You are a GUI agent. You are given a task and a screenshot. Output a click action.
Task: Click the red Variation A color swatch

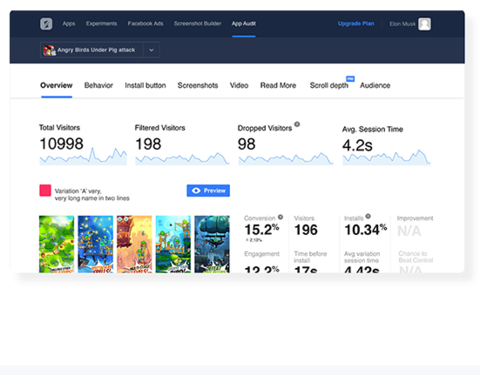tap(45, 191)
